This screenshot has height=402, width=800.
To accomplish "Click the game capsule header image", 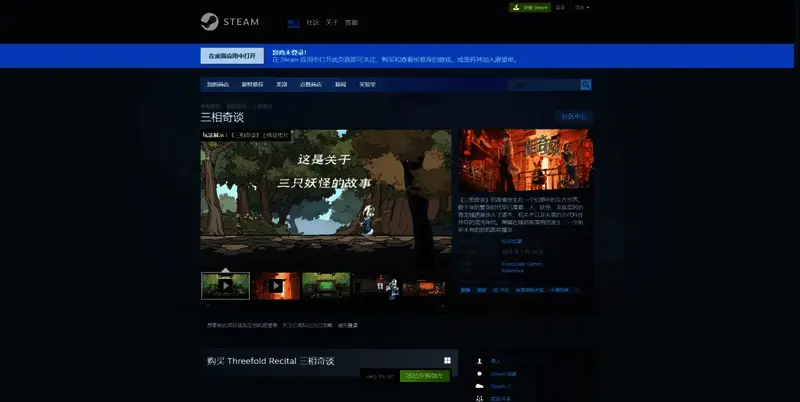I will click(x=526, y=160).
